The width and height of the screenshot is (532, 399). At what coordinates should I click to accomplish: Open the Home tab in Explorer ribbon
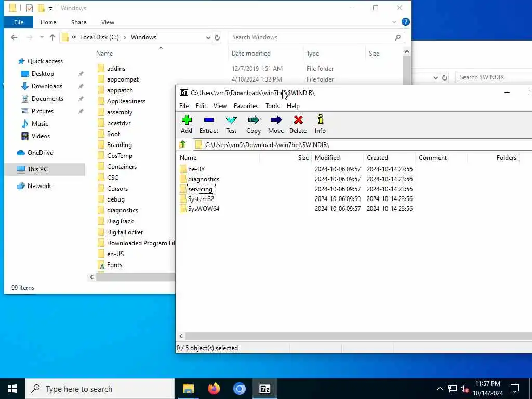48,22
